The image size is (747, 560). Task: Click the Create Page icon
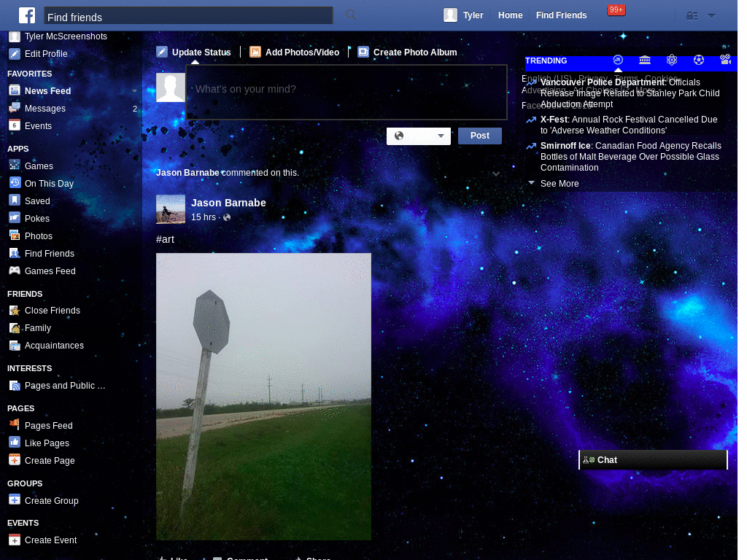(15, 460)
